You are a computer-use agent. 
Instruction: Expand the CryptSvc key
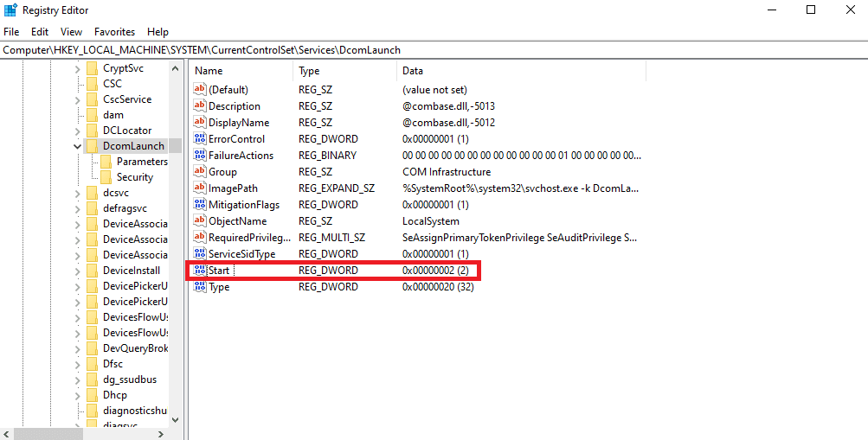pyautogui.click(x=77, y=68)
